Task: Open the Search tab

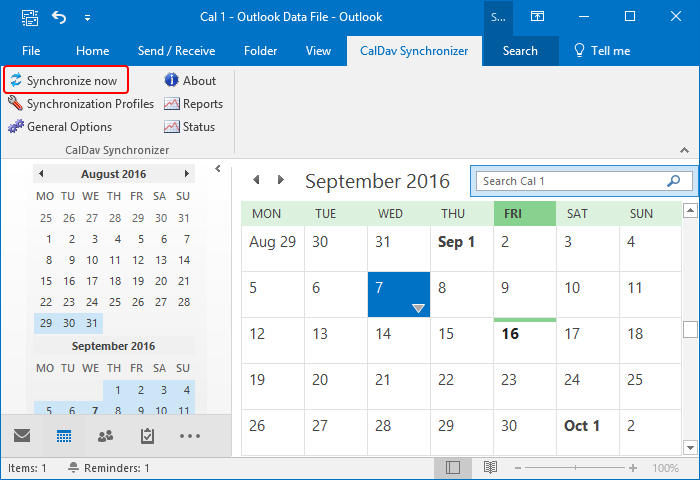Action: pos(520,51)
